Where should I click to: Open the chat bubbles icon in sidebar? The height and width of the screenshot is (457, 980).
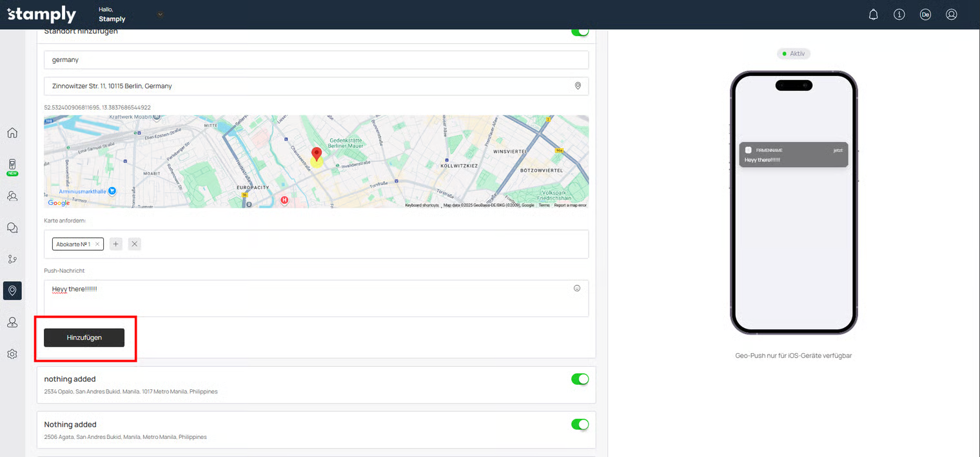coord(12,228)
